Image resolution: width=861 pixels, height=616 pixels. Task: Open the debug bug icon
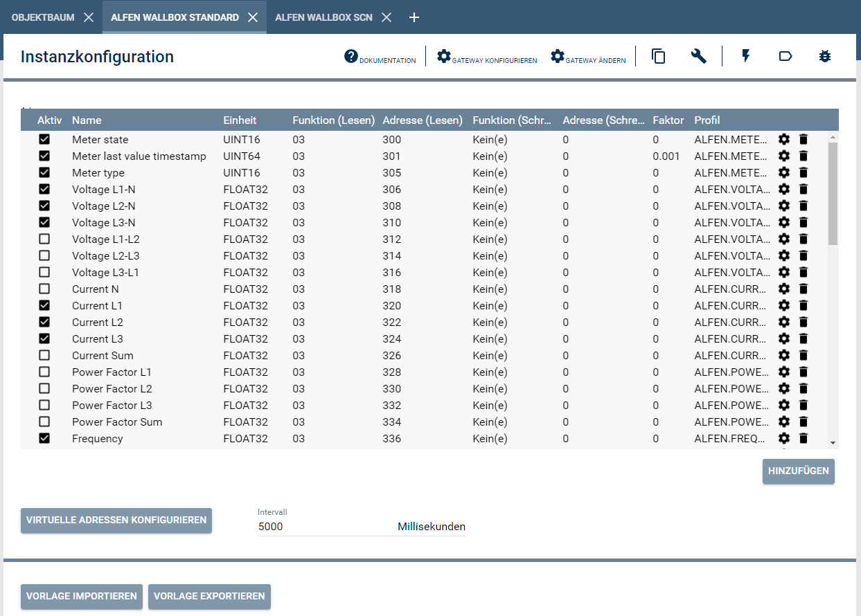click(825, 56)
